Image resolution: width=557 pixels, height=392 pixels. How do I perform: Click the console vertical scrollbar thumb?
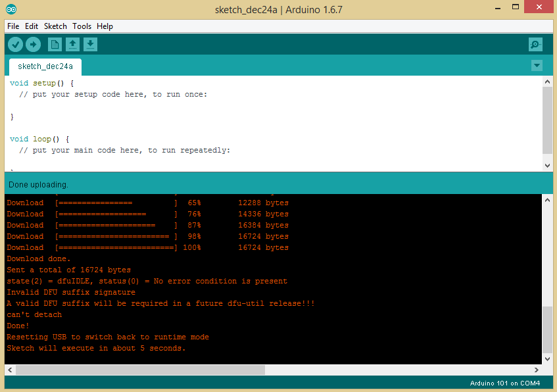547,330
